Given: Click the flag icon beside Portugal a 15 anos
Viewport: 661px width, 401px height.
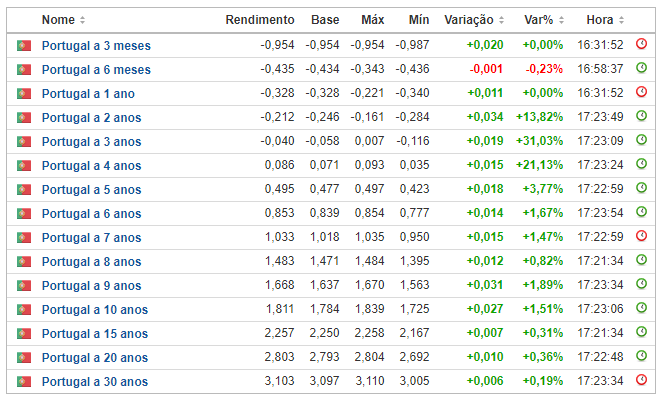Looking at the screenshot, I should 24,334.
